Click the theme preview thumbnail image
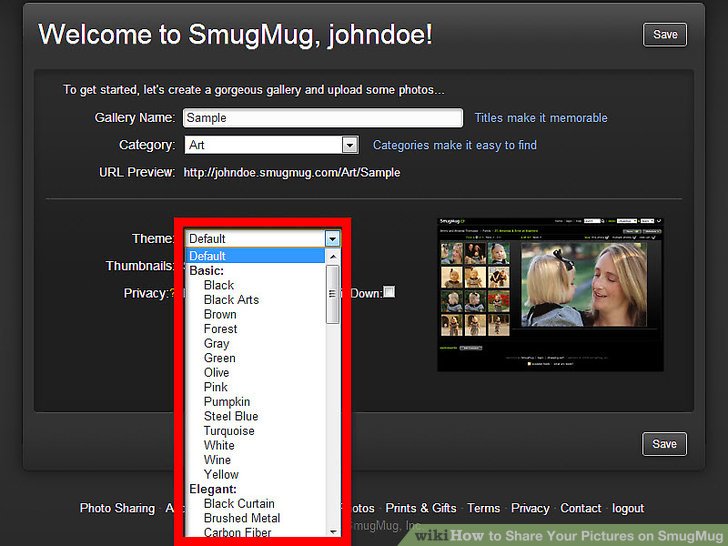Screen dimensions: 728x546 pos(550,294)
